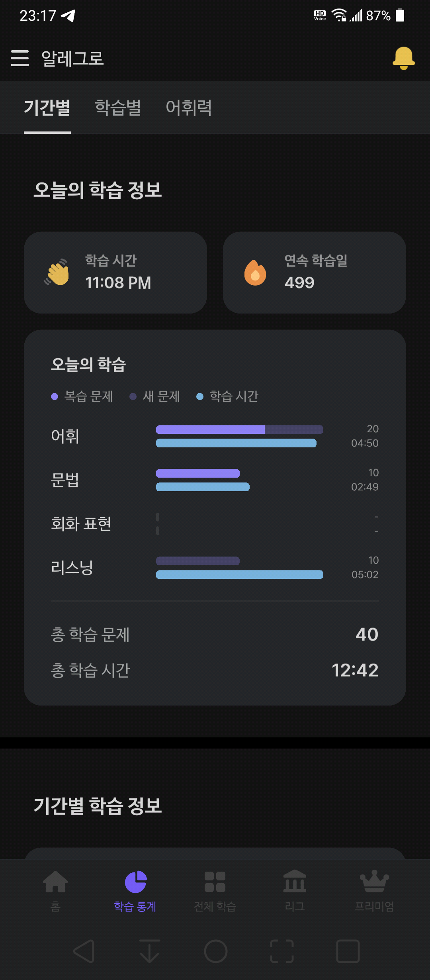Tap the 학습 시간 11:08 PM card

coord(115,272)
